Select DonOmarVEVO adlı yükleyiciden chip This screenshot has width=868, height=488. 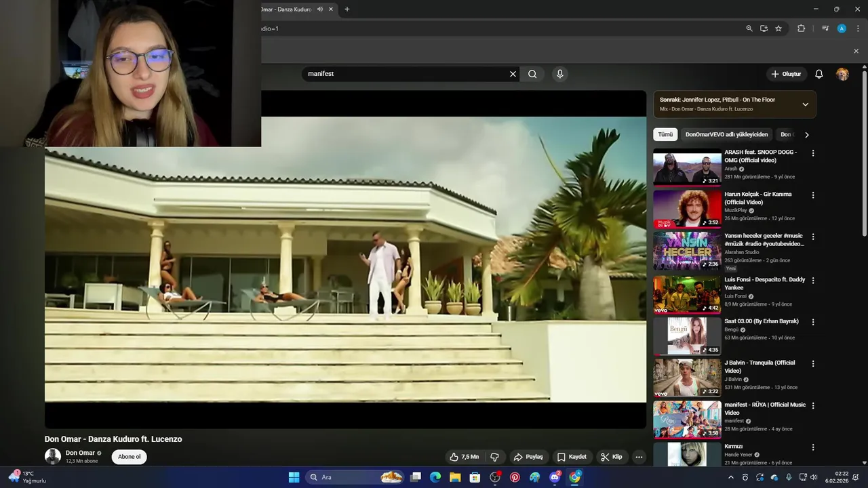pyautogui.click(x=726, y=135)
